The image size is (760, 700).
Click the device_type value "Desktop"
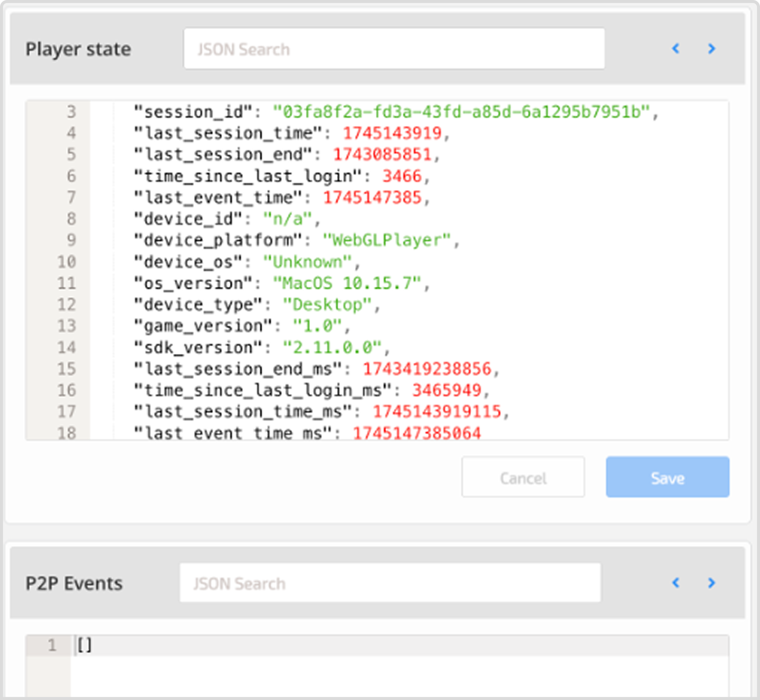click(328, 305)
